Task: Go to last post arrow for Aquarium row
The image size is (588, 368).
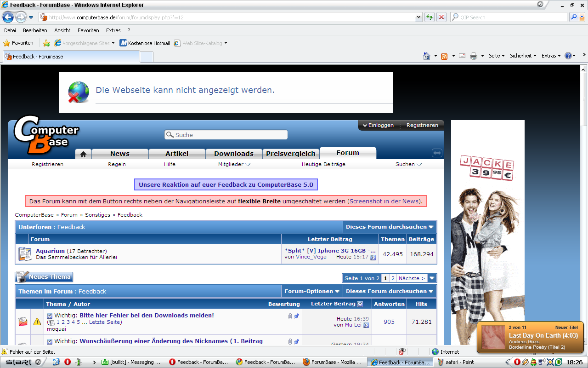Action: [373, 258]
